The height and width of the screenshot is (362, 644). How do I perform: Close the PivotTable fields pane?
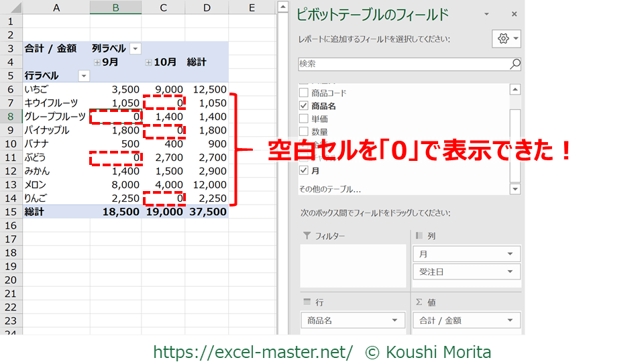[x=514, y=14]
